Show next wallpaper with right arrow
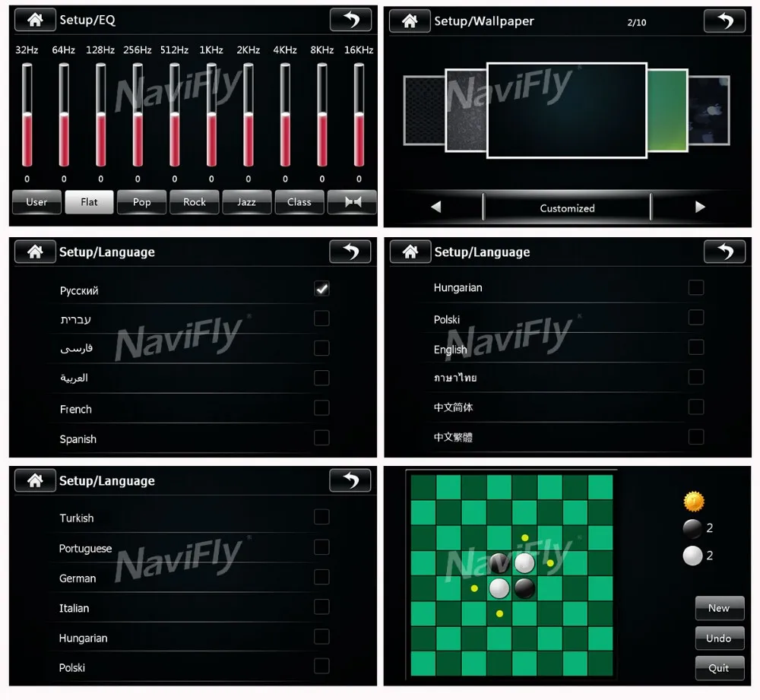Screen dimensions: 760x700 [699, 207]
